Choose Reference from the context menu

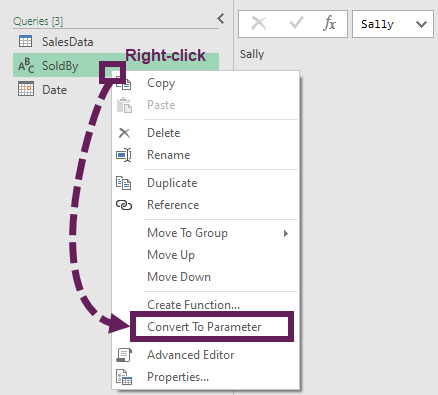pyautogui.click(x=205, y=205)
